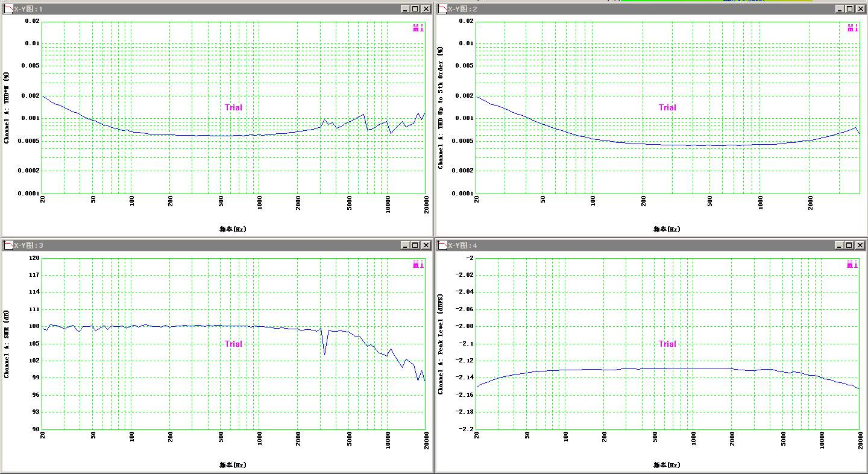Screen dimensions: 868x474
Task: Click the 频率(Hz) label in X-Y图:4
Action: click(667, 465)
